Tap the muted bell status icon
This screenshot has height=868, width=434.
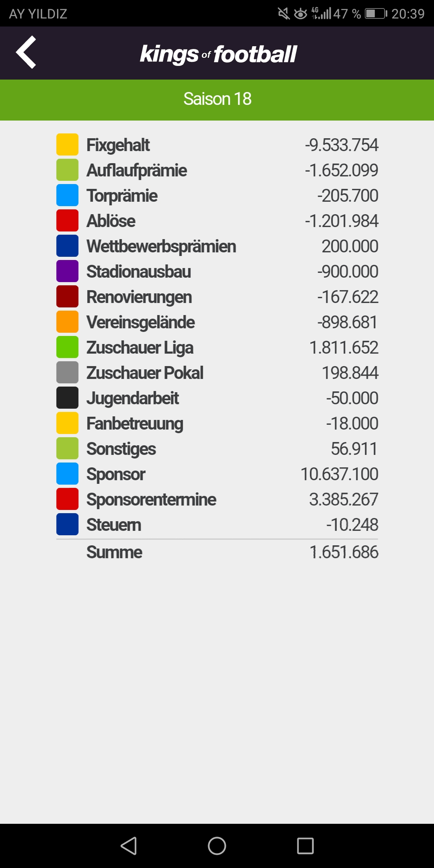click(x=284, y=14)
